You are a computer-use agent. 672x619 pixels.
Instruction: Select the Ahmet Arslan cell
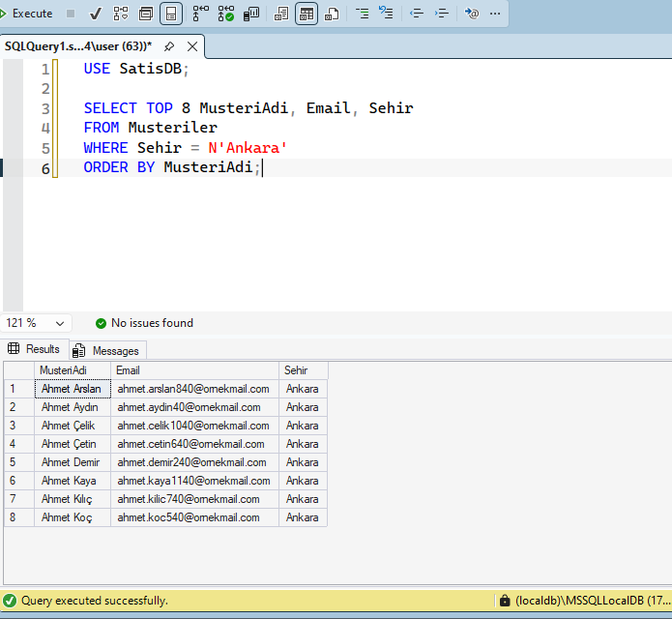tap(73, 389)
